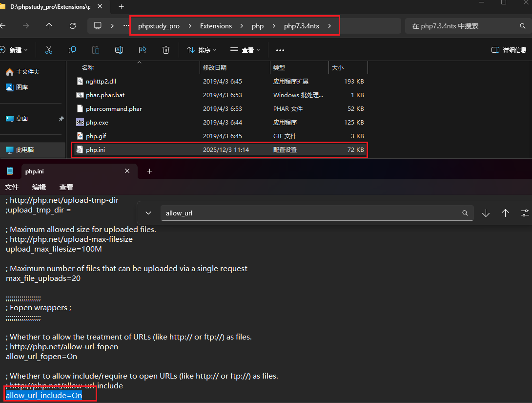Click the Cut scissors icon in Explorer toolbar
The width and height of the screenshot is (532, 403).
49,50
